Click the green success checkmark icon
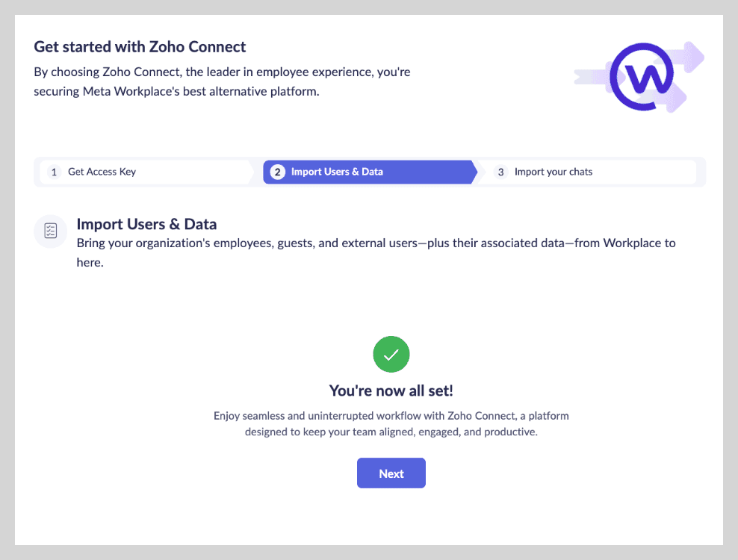Image resolution: width=738 pixels, height=560 pixels. 391,355
